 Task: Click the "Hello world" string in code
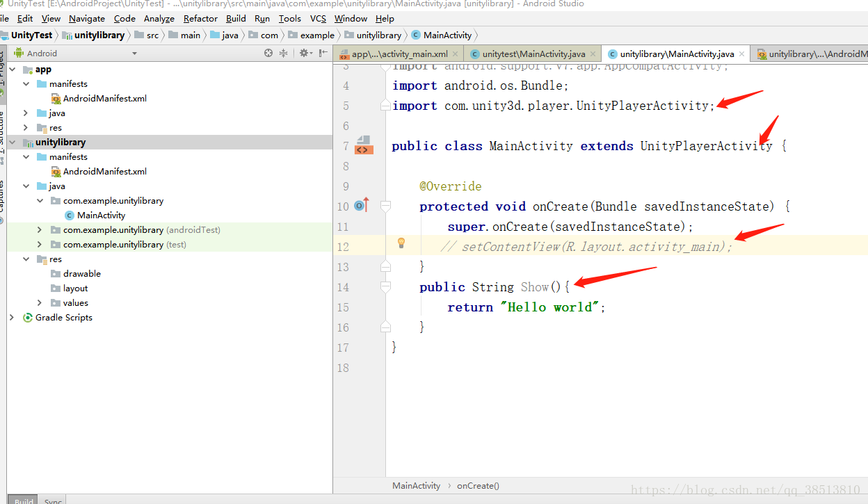[x=550, y=307]
